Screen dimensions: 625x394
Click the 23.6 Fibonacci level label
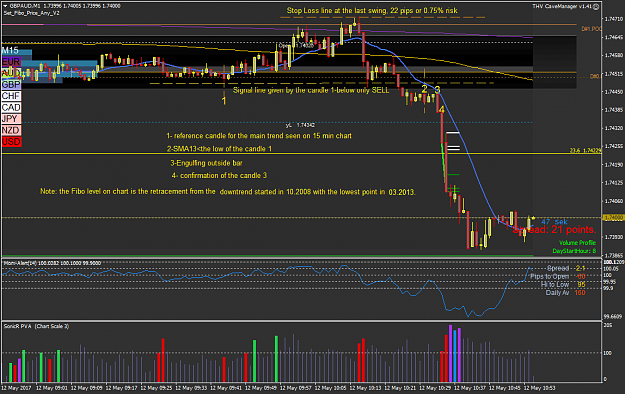[x=585, y=150]
